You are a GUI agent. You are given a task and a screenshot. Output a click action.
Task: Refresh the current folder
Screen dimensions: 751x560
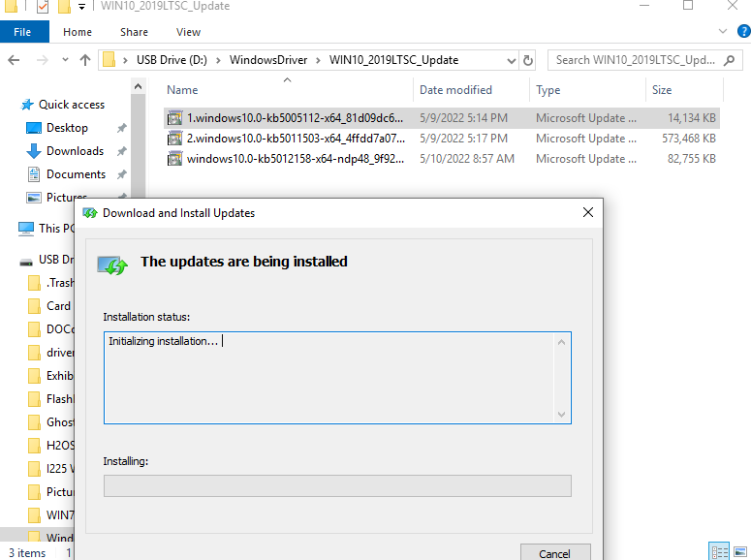(528, 60)
